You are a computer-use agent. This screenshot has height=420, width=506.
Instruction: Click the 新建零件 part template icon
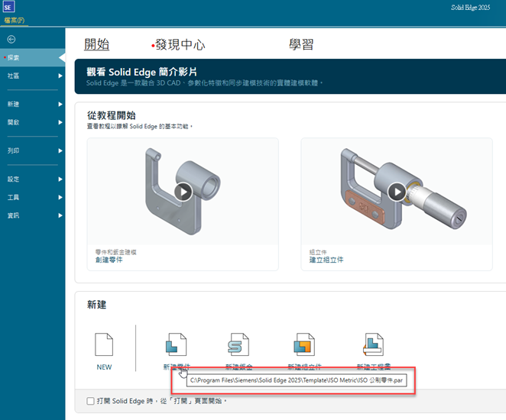(176, 344)
